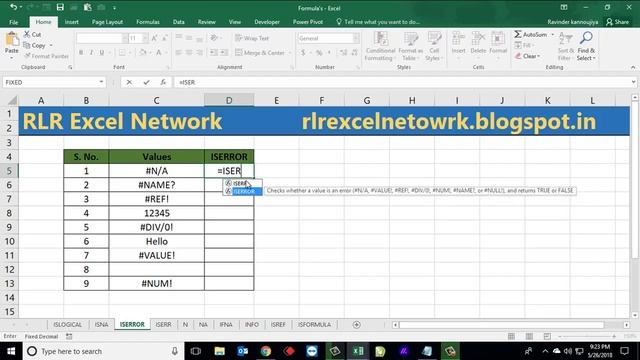This screenshot has height=360, width=640.
Task: Collapse the ribbon with the arrow
Action: click(633, 67)
